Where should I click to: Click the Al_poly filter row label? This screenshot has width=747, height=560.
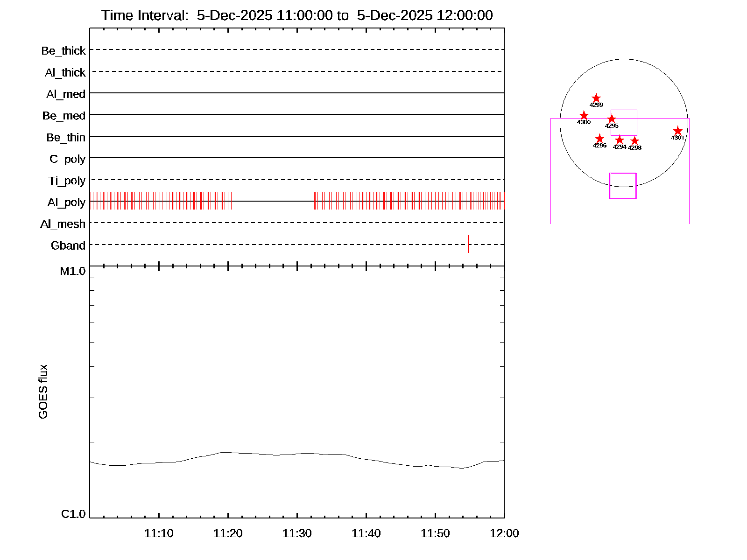point(66,203)
